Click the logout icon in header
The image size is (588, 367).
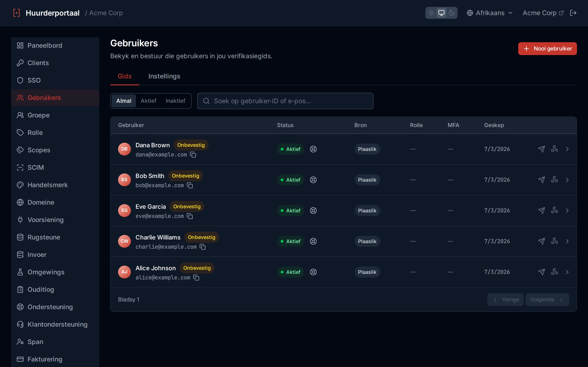(x=573, y=13)
